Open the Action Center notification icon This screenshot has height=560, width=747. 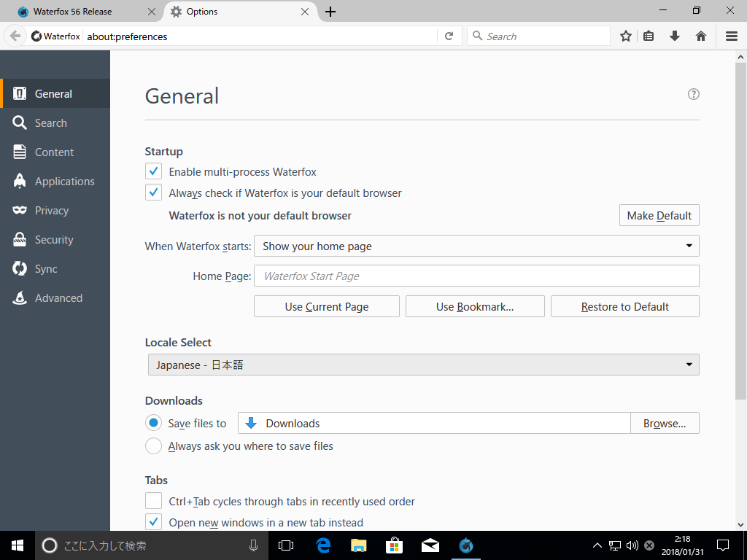coord(723,545)
